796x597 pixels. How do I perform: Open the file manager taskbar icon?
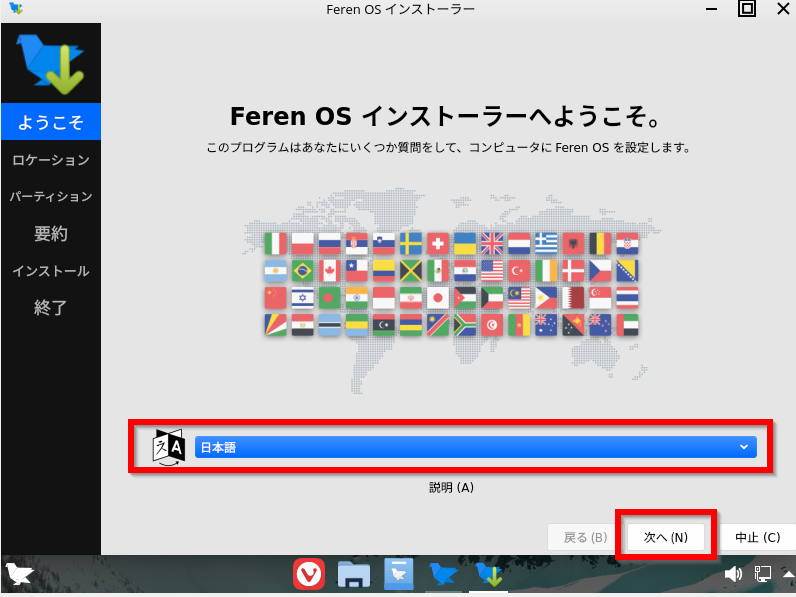click(x=354, y=574)
